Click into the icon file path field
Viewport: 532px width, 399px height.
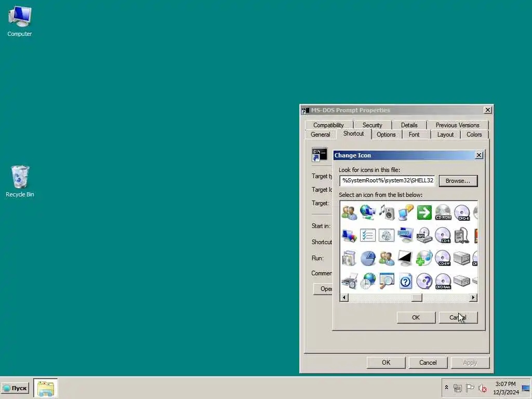point(387,180)
